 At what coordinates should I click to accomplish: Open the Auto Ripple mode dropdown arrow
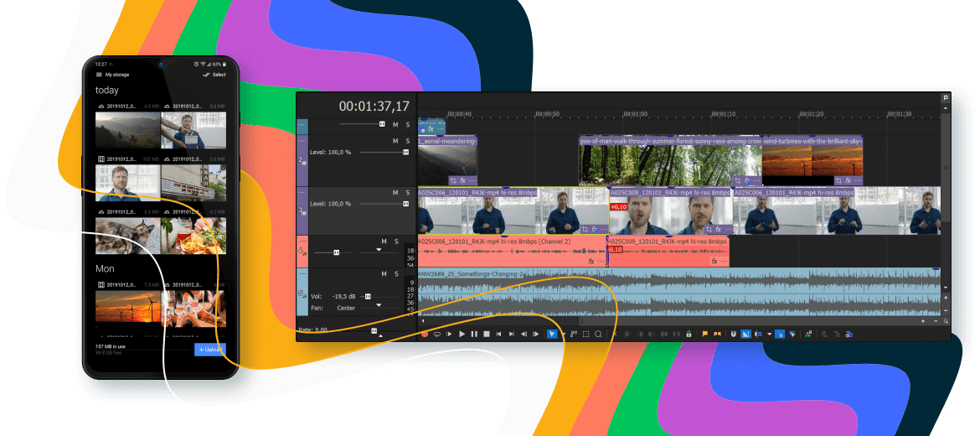coord(770,334)
